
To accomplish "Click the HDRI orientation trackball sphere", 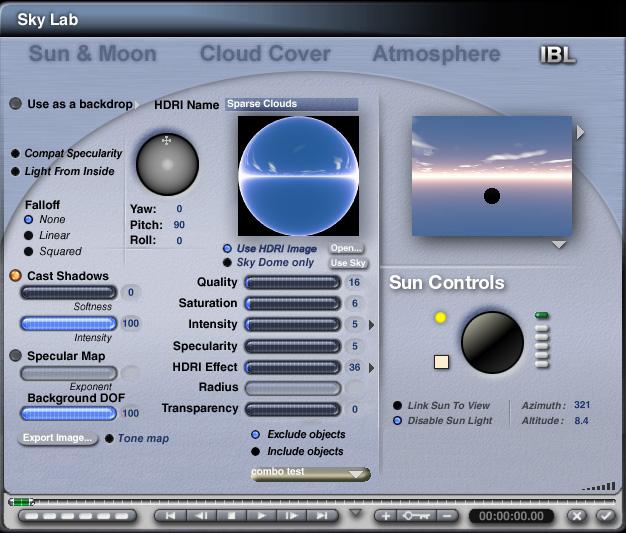I will pos(167,164).
